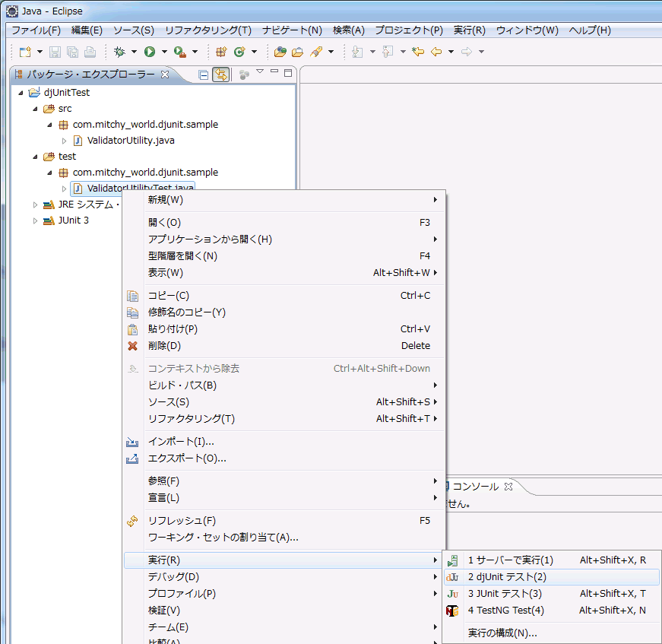Click the Forward navigation arrow icon
The height and width of the screenshot is (644, 662).
click(467, 52)
